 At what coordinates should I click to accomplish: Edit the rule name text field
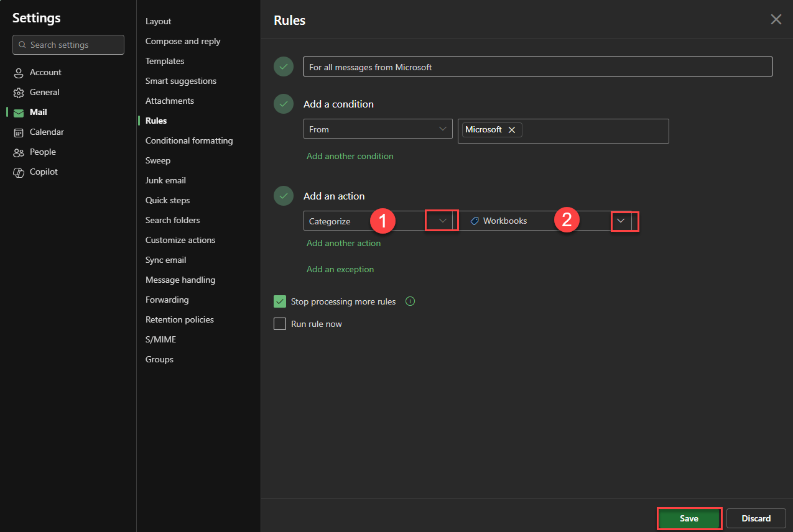tap(537, 67)
